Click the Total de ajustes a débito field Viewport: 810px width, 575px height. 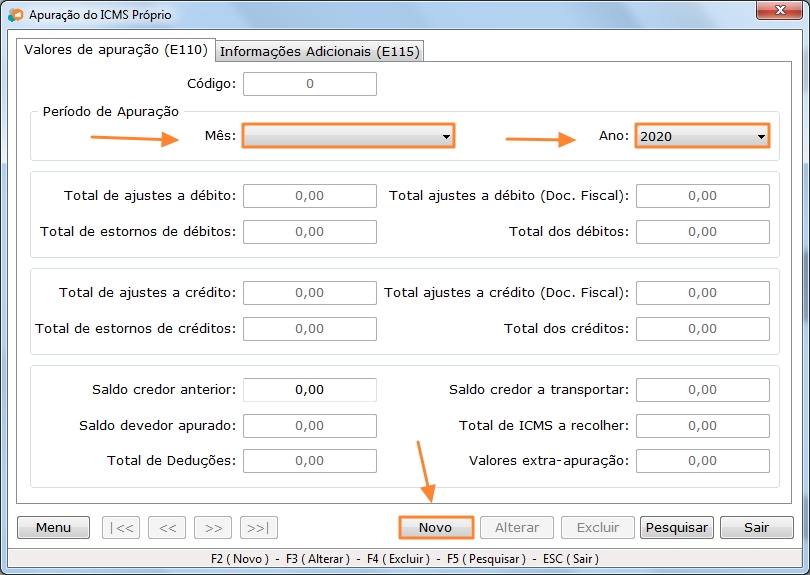310,196
